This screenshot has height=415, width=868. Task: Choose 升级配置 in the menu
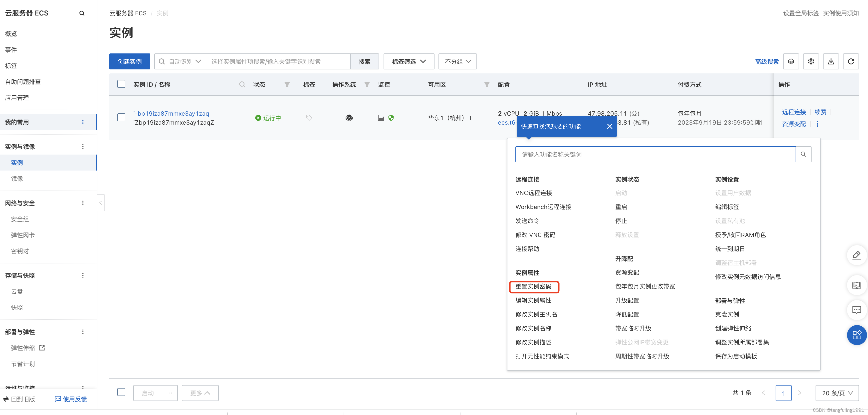click(x=627, y=300)
